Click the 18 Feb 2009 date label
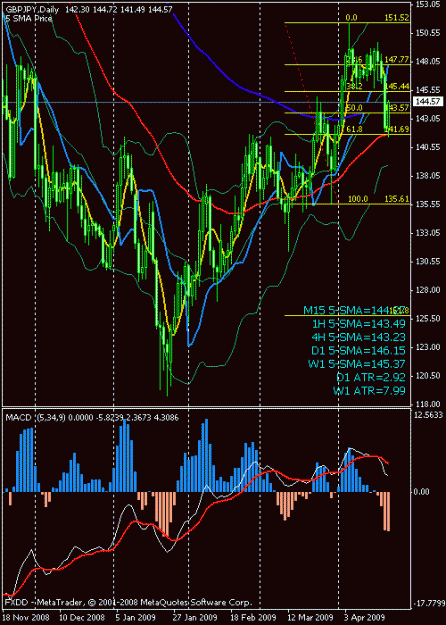 coord(254,617)
